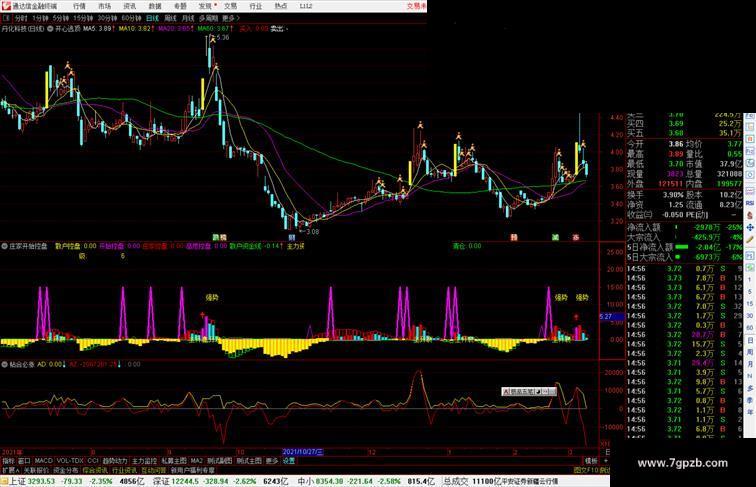Click the 设置 settings button
Screen dimensions: 756x487
tap(288, 461)
